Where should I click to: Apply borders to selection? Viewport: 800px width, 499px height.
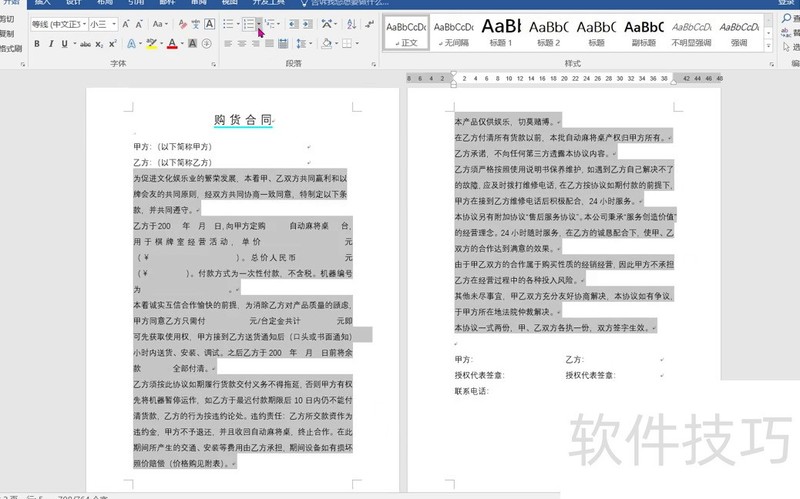click(347, 44)
